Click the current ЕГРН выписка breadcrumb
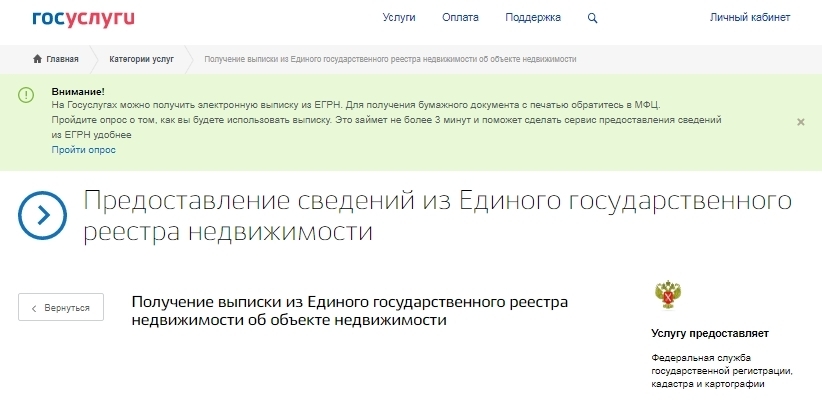 390,59
